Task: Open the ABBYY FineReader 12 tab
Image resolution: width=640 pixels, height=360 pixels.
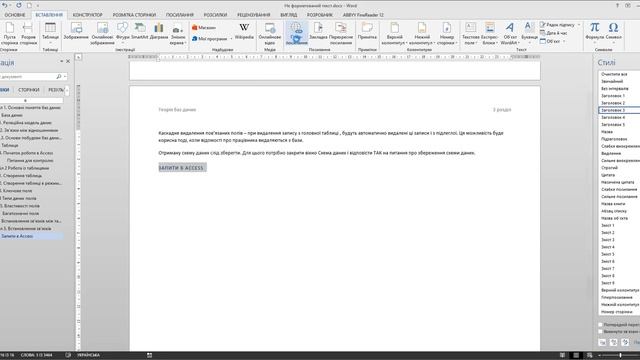Action: tap(363, 15)
